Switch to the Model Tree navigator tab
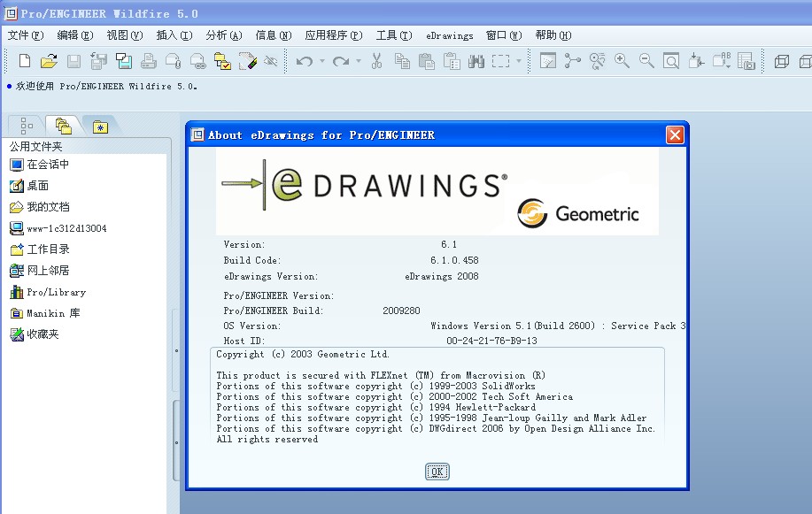This screenshot has height=514, width=812. point(26,126)
